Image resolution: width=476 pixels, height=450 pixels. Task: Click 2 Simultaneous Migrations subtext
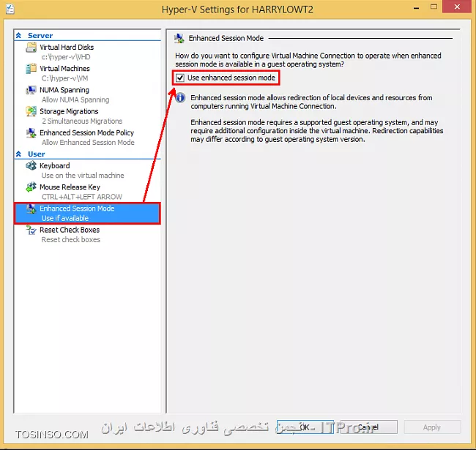click(82, 121)
